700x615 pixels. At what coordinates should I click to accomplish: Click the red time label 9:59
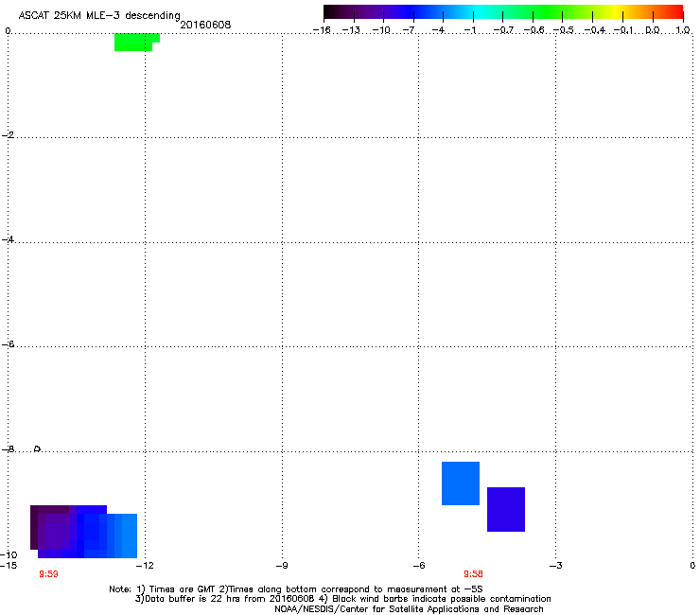point(48,574)
